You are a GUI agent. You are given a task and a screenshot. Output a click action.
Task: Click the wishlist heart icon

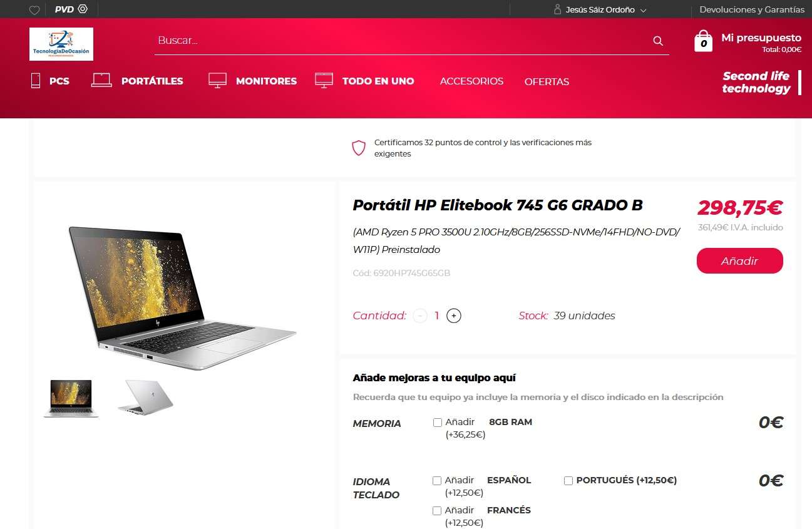point(34,10)
